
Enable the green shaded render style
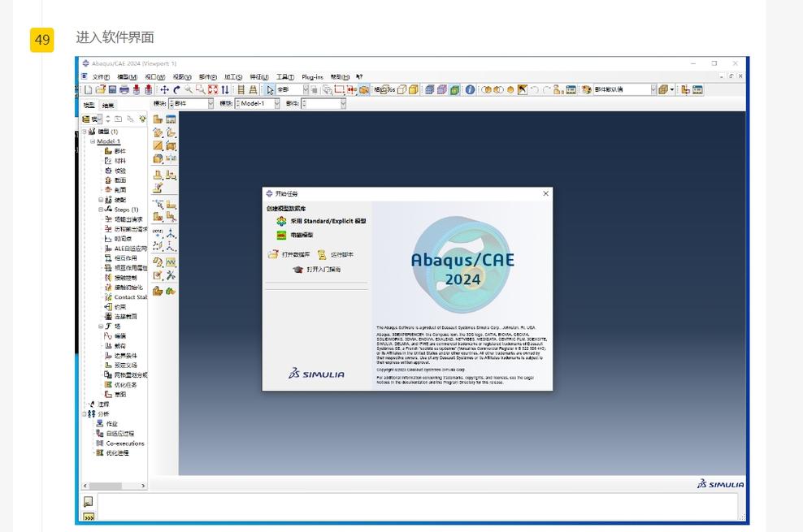(x=454, y=89)
